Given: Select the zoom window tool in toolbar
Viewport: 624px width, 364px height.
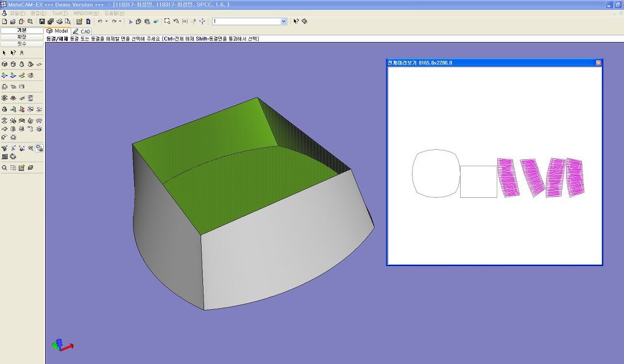Looking at the screenshot, I should point(167,21).
